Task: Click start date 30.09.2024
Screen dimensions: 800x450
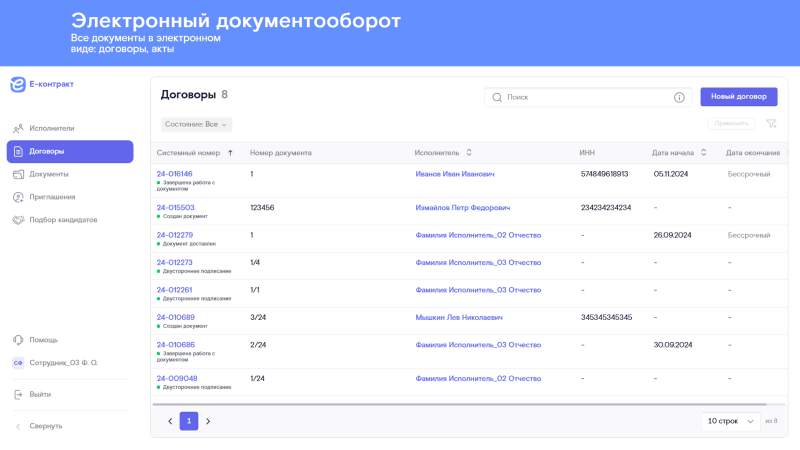Action: [x=672, y=345]
